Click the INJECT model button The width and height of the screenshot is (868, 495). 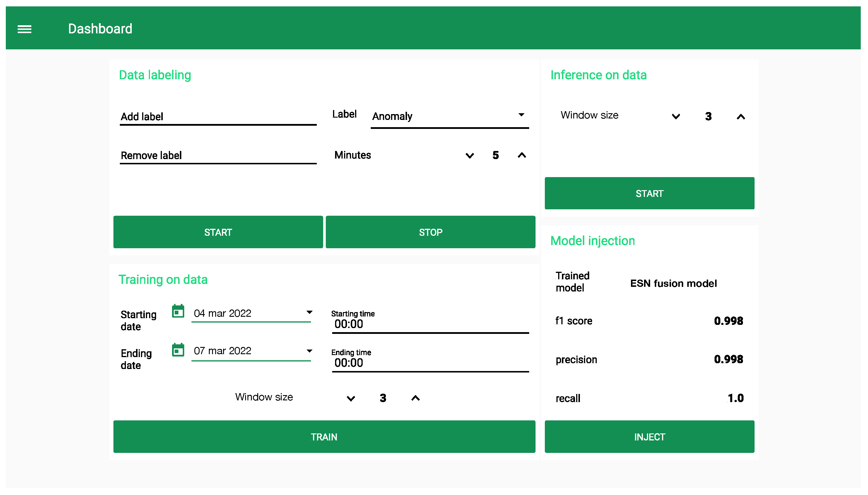[649, 437]
